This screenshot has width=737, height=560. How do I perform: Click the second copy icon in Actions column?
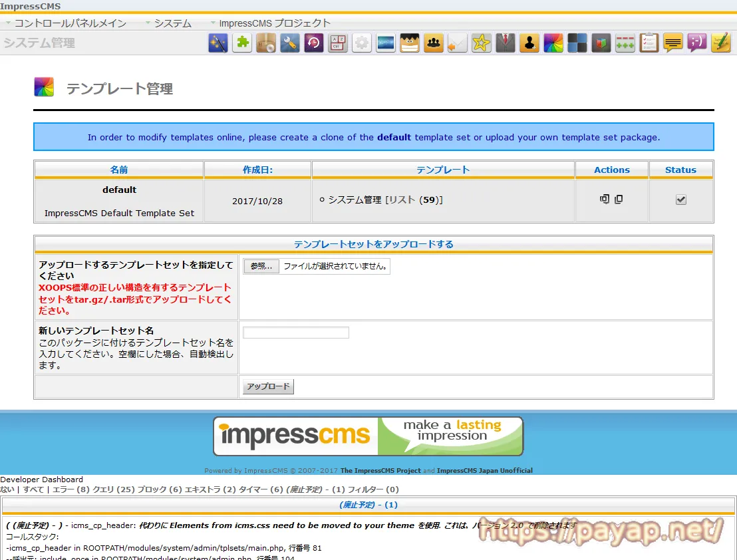pos(619,200)
